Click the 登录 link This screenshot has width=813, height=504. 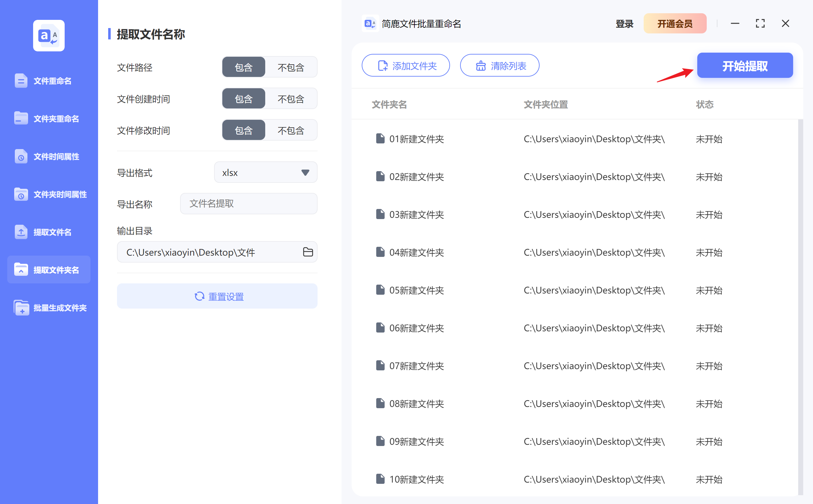[624, 23]
